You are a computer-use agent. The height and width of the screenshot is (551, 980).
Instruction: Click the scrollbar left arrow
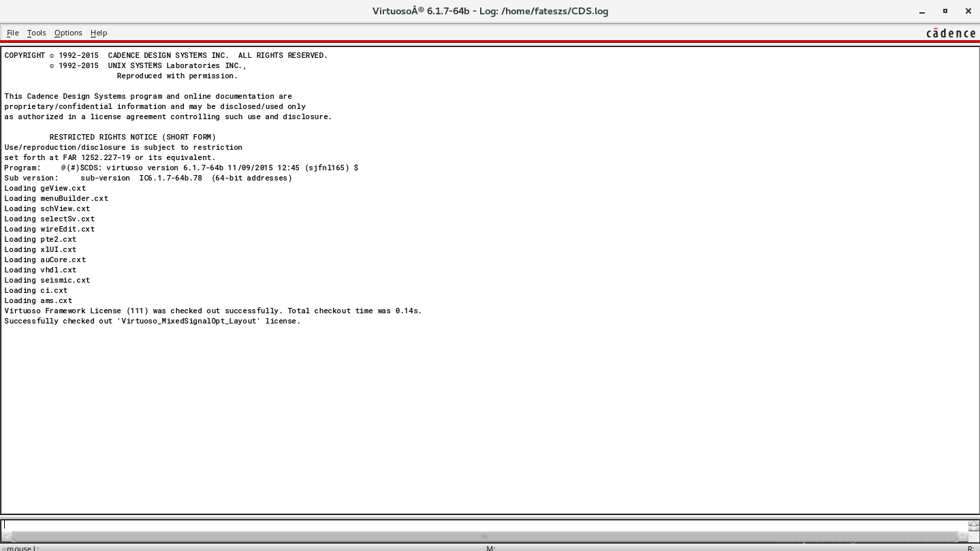tap(5, 537)
